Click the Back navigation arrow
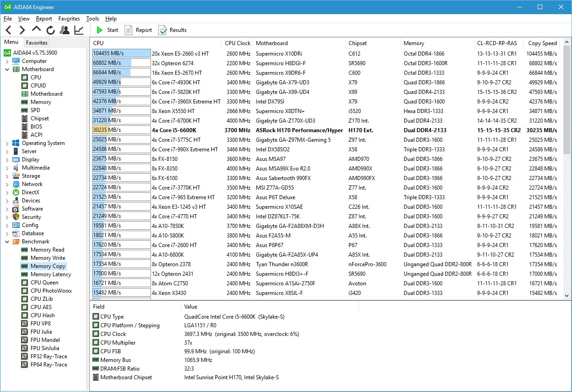The image size is (572, 392). [x=9, y=30]
